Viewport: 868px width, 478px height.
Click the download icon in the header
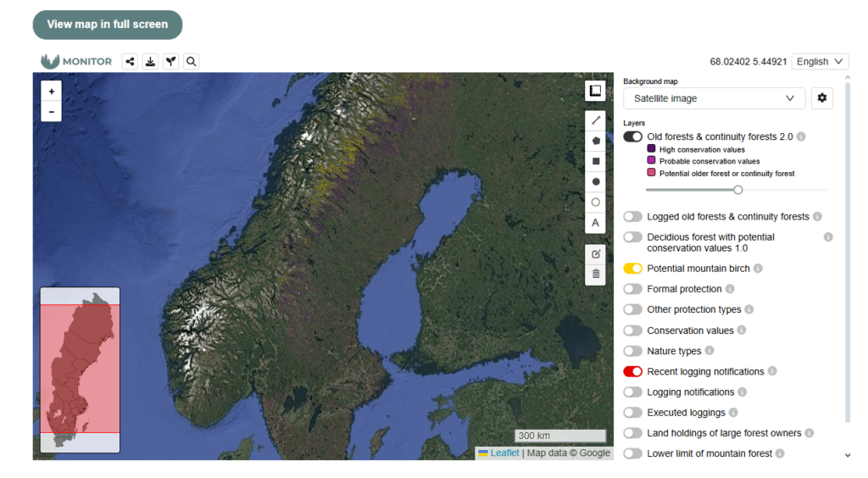(150, 61)
